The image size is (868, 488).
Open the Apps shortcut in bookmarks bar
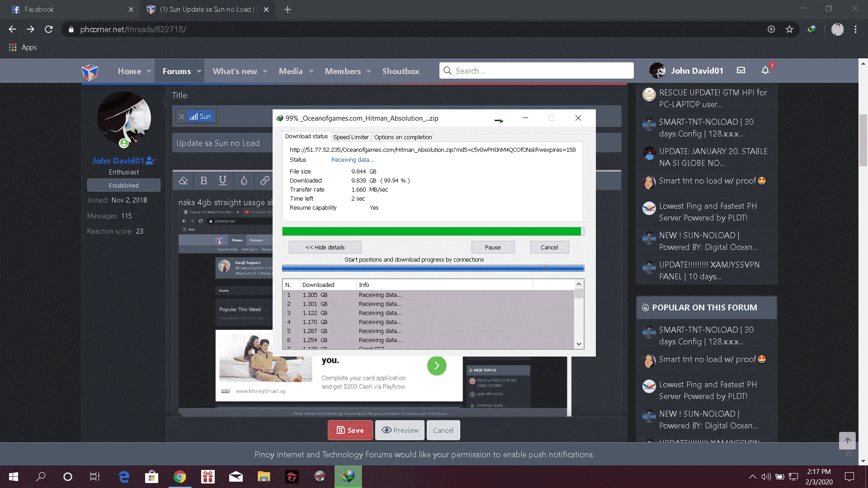point(23,47)
